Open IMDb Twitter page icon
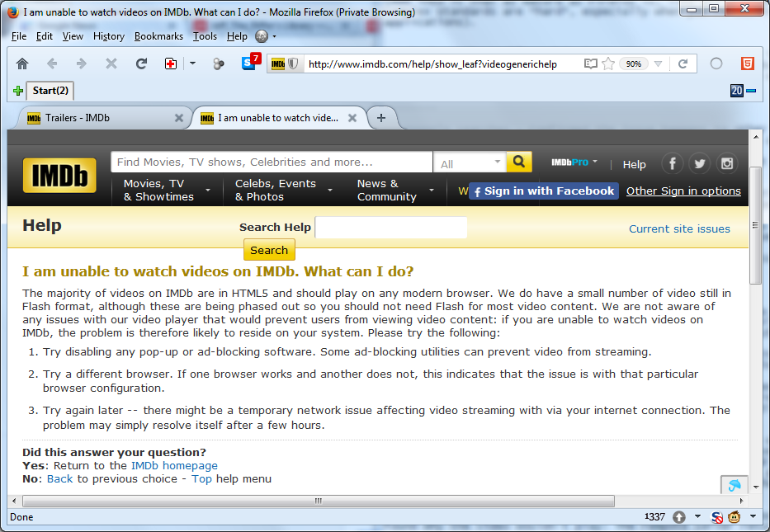 [x=699, y=163]
